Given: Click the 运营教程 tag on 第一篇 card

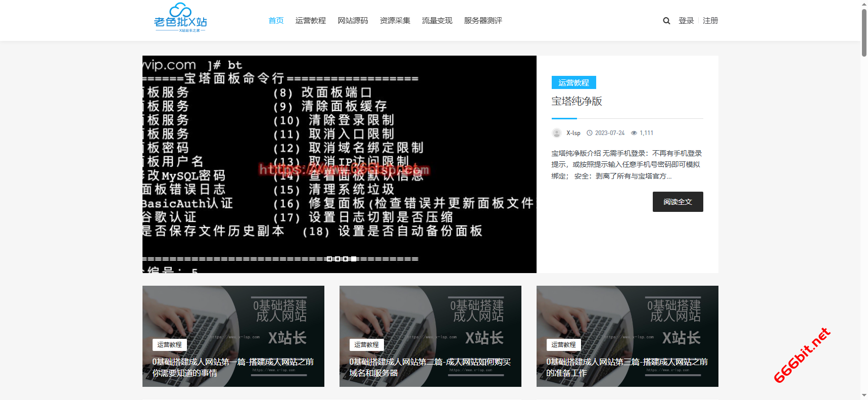Looking at the screenshot, I should [x=170, y=345].
